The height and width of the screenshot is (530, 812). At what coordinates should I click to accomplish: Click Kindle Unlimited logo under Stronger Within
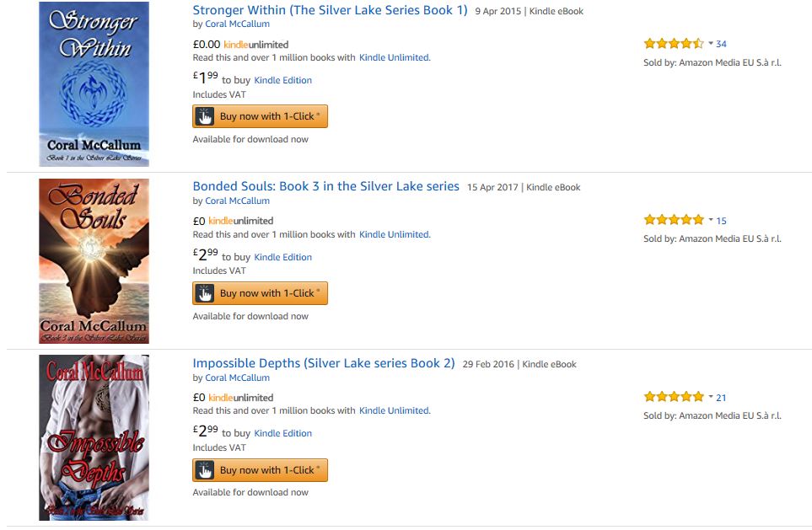click(255, 44)
